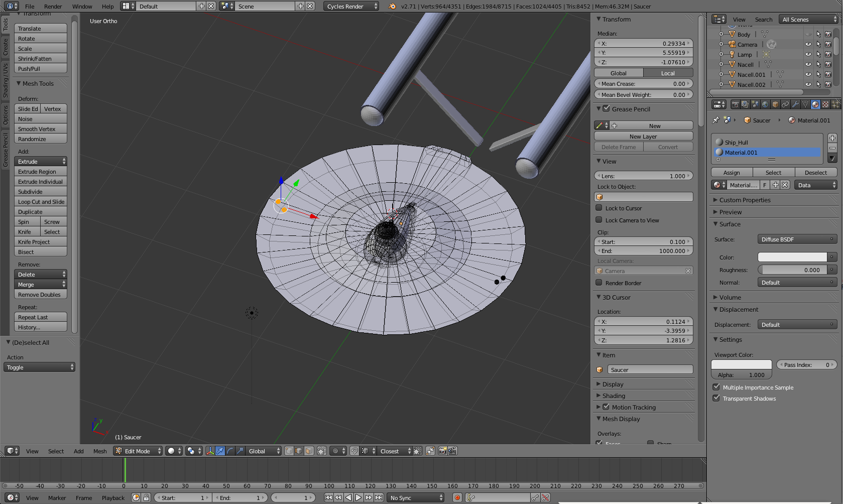The height and width of the screenshot is (504, 843).
Task: Open the Modifiers properties tab (wrench icon)
Action: click(795, 104)
